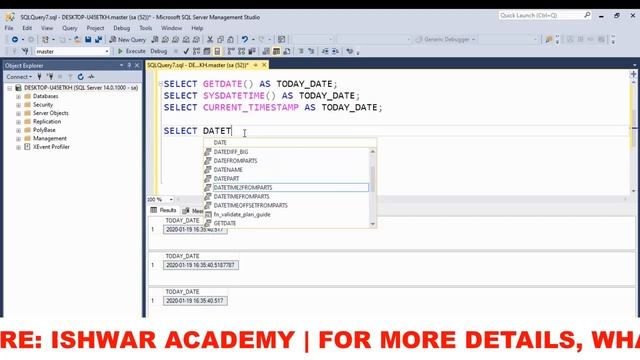Select the SQLQuery7.sql document tab
The width and height of the screenshot is (640, 360).
click(198, 65)
